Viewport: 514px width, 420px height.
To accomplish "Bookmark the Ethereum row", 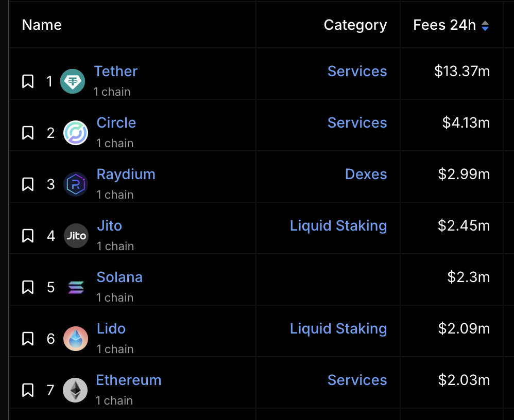I will click(28, 390).
